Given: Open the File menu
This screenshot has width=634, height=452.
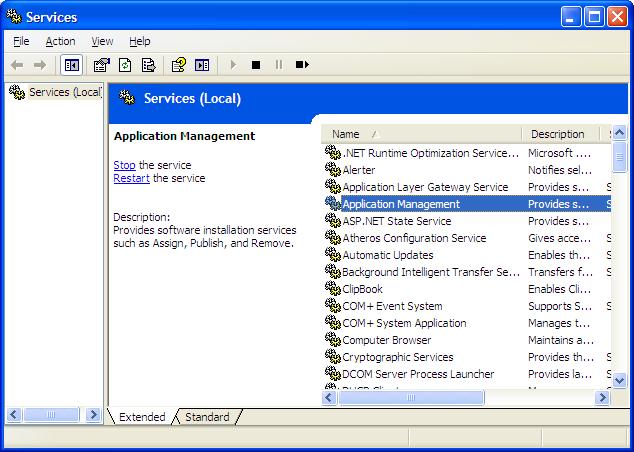Looking at the screenshot, I should [21, 41].
